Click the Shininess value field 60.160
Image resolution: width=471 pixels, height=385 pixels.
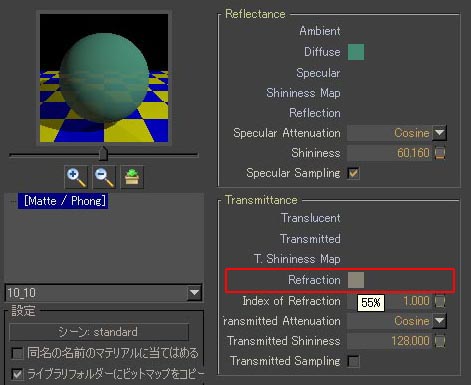389,153
